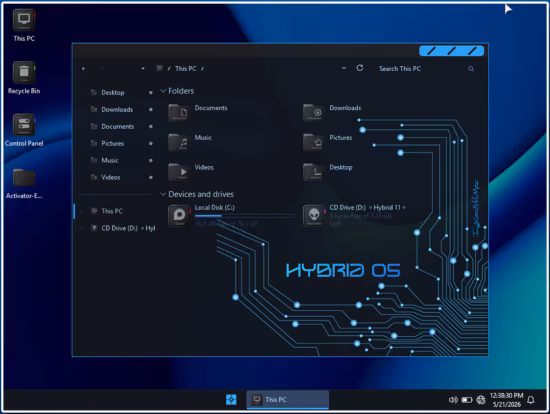Image resolution: width=550 pixels, height=414 pixels.
Task: Click the search magnifier icon
Action: (x=471, y=69)
